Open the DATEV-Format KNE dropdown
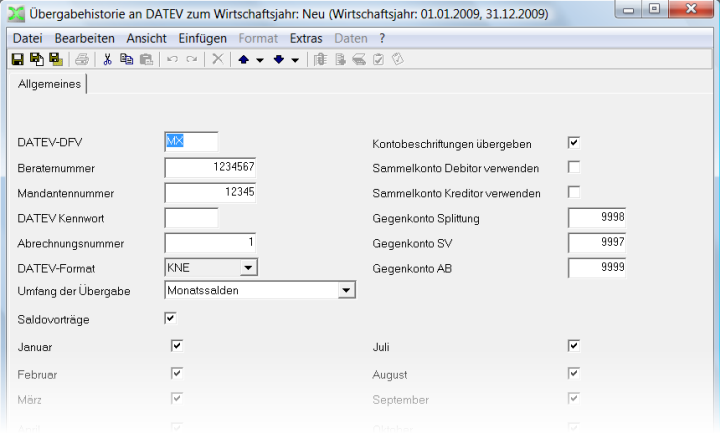 click(x=248, y=267)
